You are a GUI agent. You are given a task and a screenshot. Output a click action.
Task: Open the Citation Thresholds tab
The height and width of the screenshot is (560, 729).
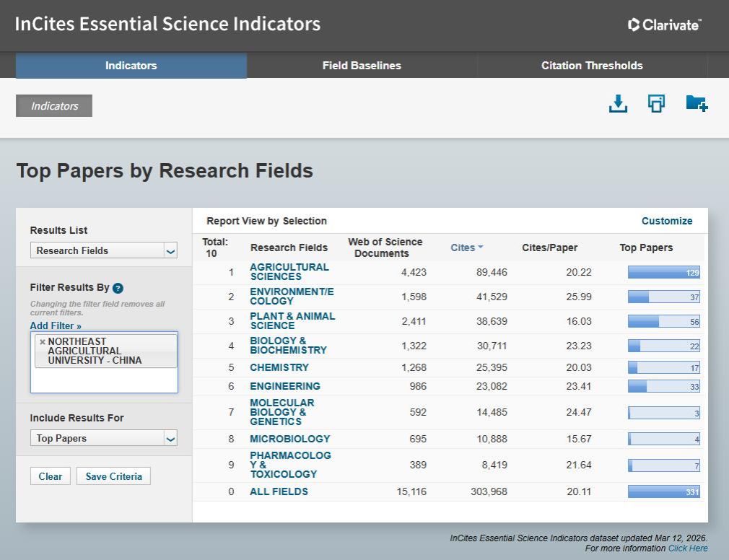click(592, 66)
